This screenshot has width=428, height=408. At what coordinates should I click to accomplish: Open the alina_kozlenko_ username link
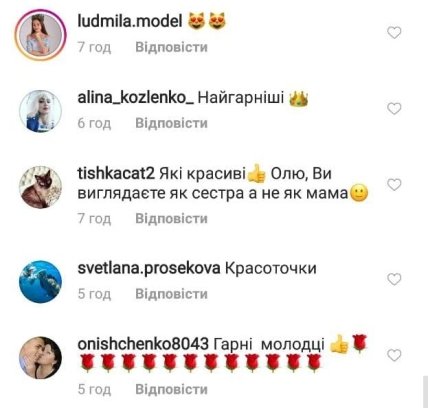pyautogui.click(x=135, y=98)
